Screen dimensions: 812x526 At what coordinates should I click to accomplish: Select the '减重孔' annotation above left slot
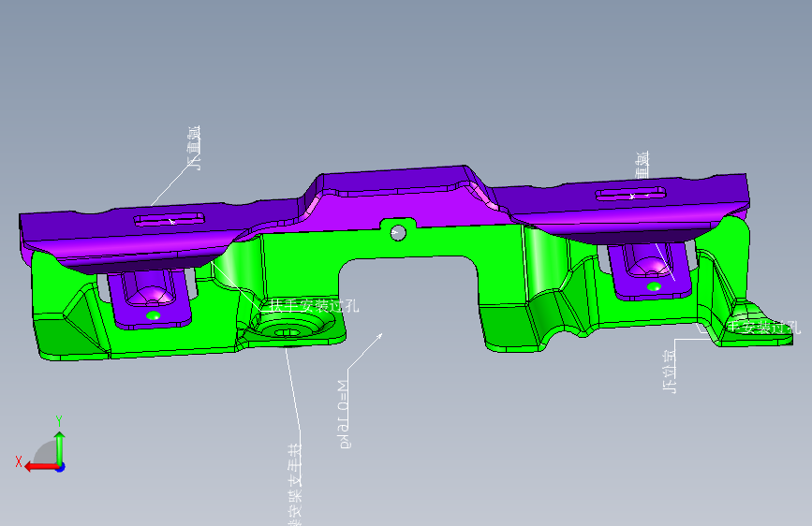(x=194, y=148)
